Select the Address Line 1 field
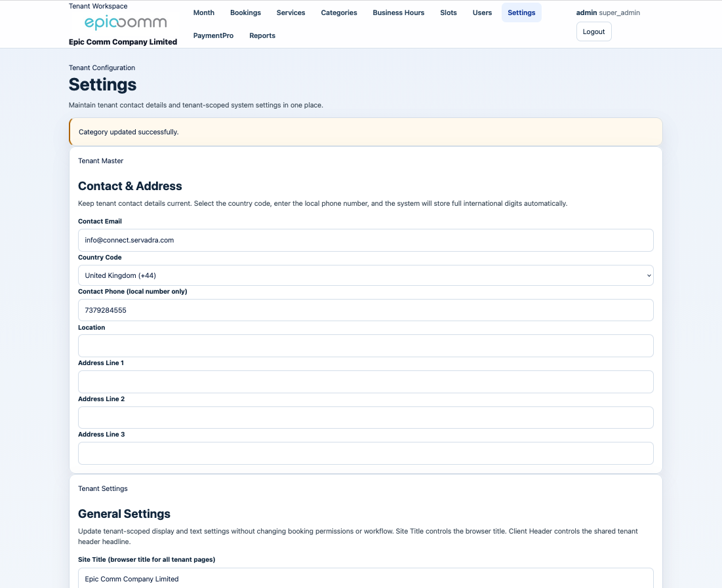This screenshot has width=722, height=588. point(365,382)
